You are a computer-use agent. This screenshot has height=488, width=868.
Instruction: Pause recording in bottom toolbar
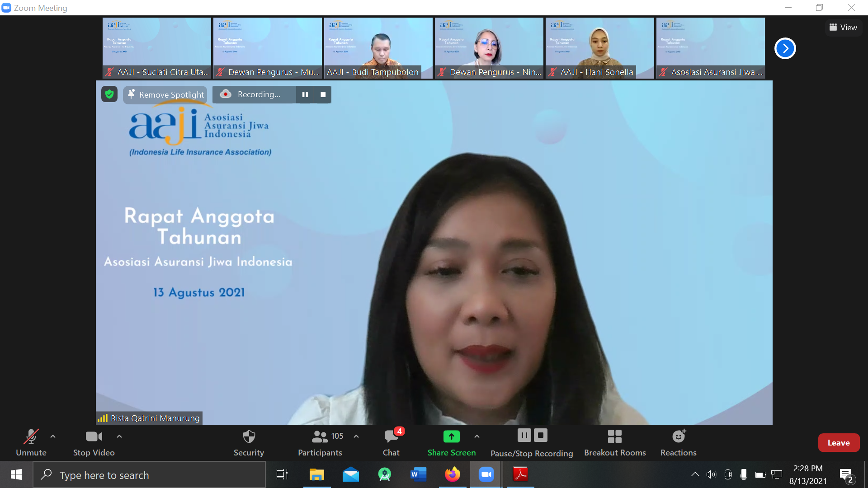(x=524, y=435)
